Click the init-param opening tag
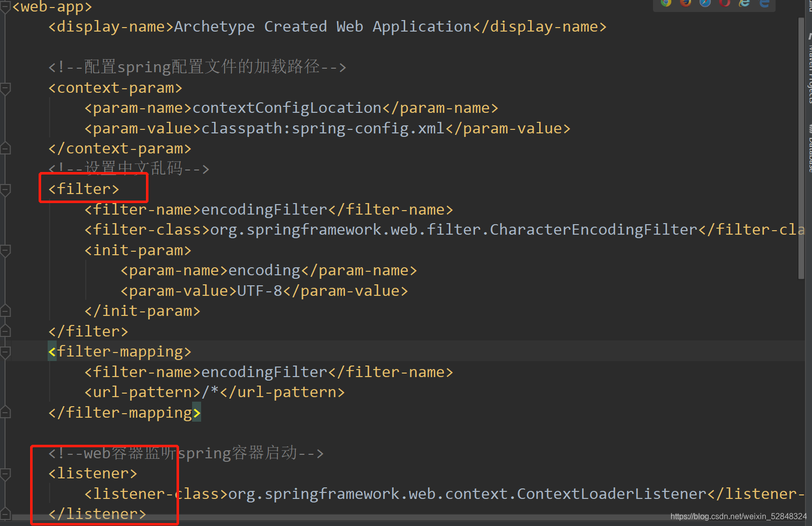This screenshot has height=526, width=812. (x=138, y=250)
